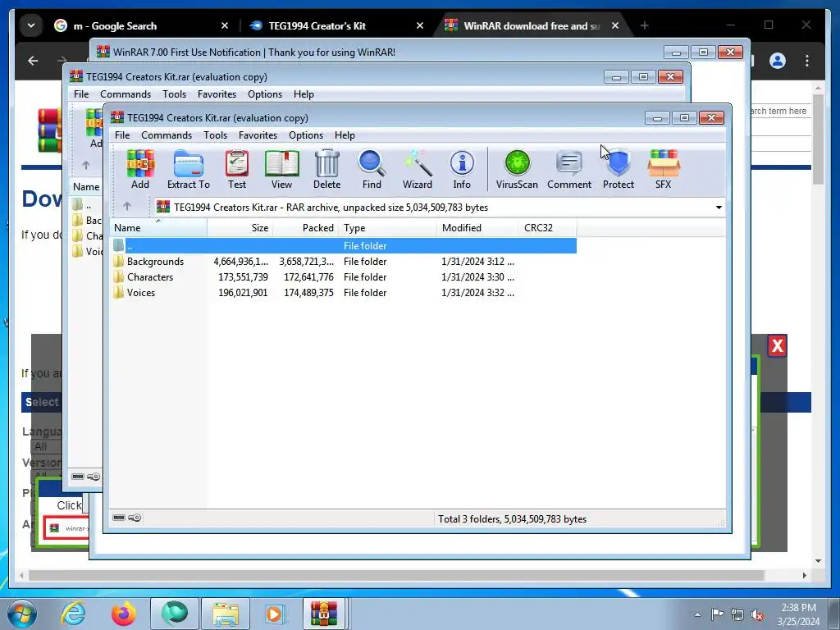Click the Action Center flag icon
Viewport: 840px width, 630px height.
click(x=717, y=614)
